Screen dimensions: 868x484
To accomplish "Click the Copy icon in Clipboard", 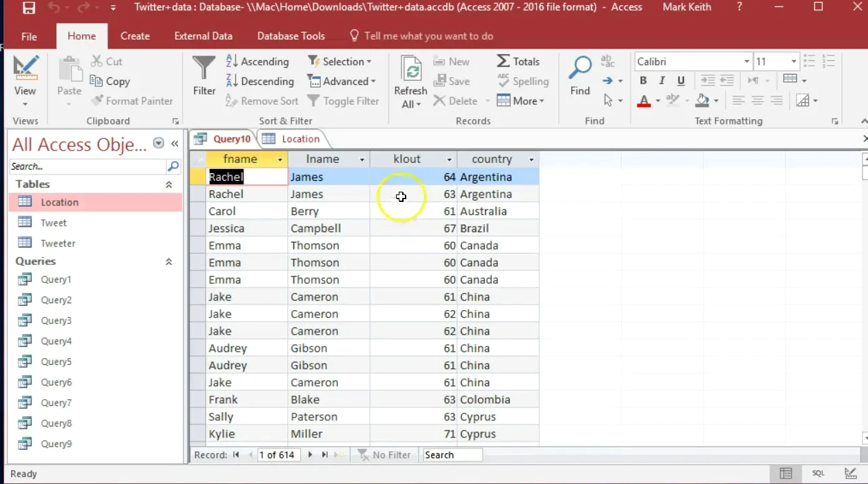I will tap(96, 81).
